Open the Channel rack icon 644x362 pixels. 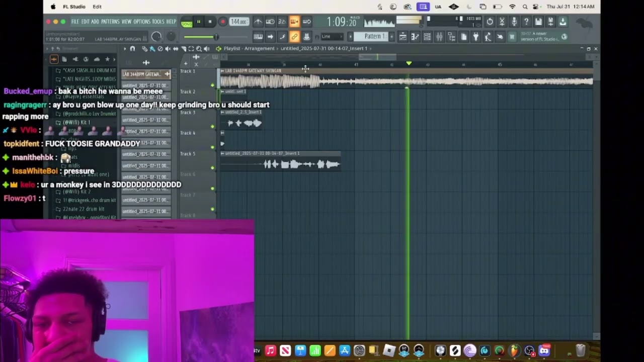click(427, 36)
